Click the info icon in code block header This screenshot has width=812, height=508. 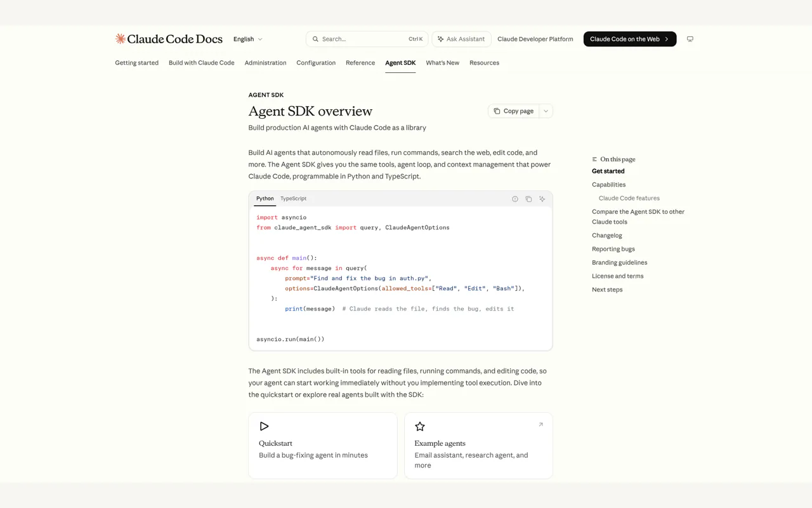[x=515, y=199]
